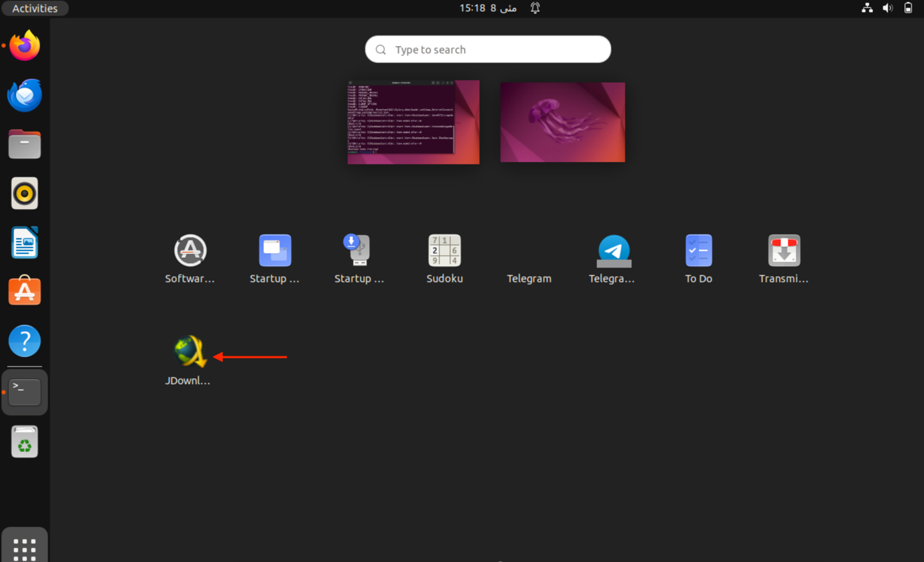
Task: Launch Firefox from the dock
Action: (24, 45)
